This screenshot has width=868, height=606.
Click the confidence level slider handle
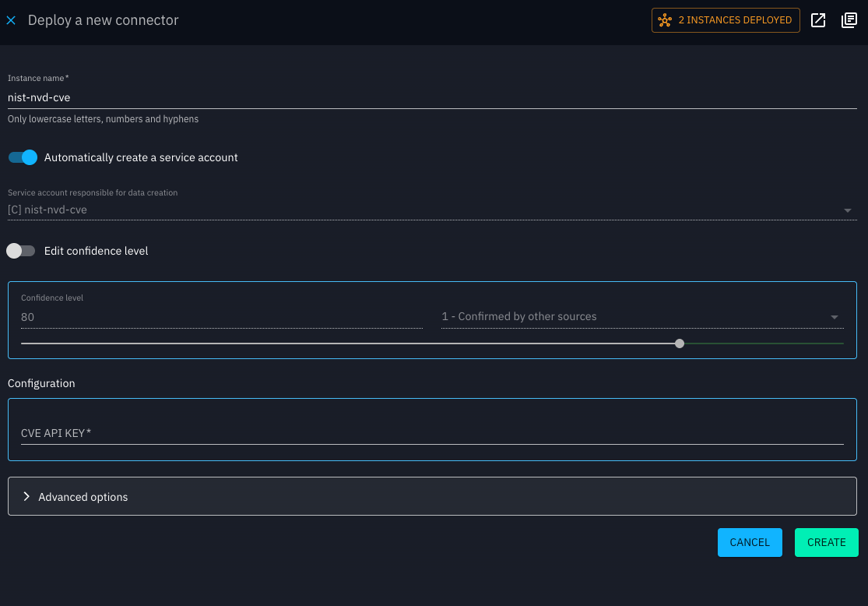coord(680,343)
